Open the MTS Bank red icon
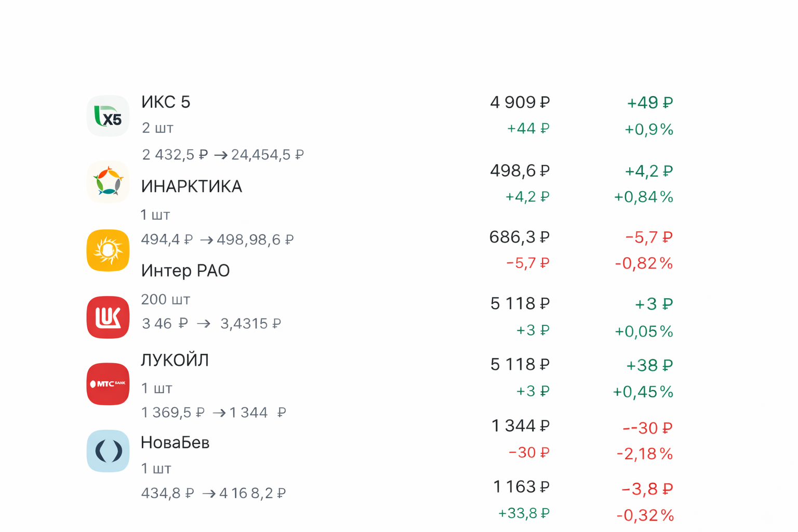 (x=108, y=384)
